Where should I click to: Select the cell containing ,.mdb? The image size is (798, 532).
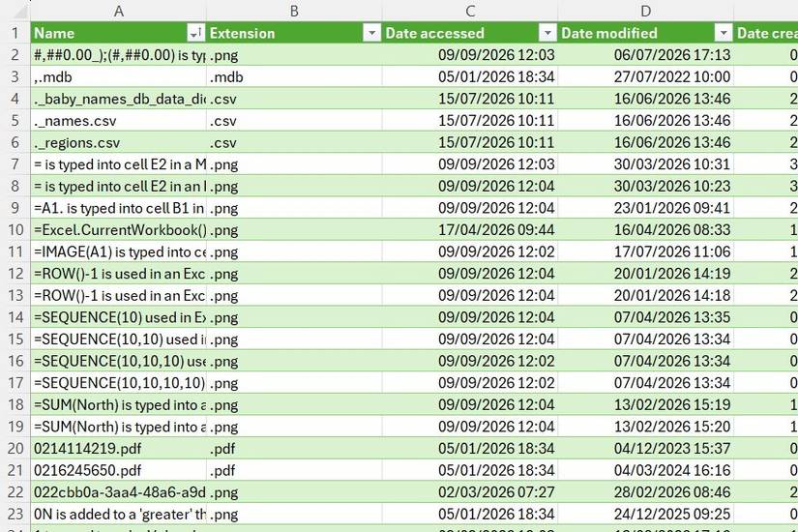119,76
